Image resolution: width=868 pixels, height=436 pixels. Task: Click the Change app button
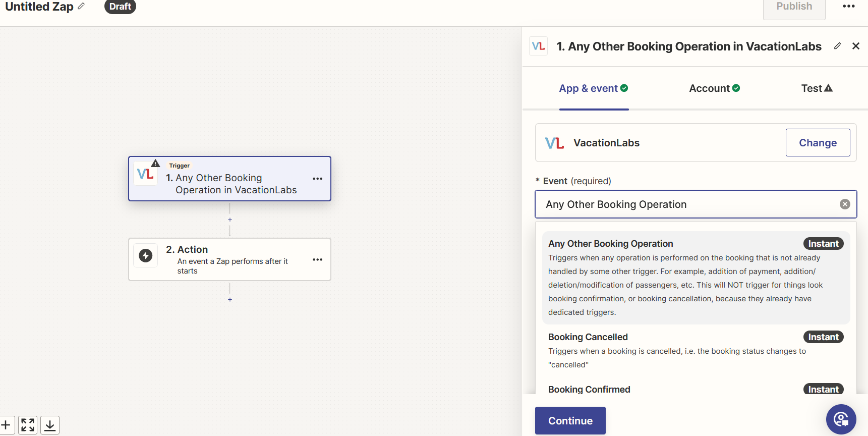[818, 143]
